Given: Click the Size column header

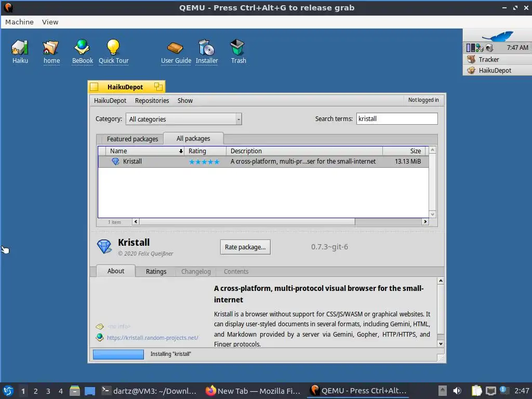Looking at the screenshot, I should (x=404, y=151).
